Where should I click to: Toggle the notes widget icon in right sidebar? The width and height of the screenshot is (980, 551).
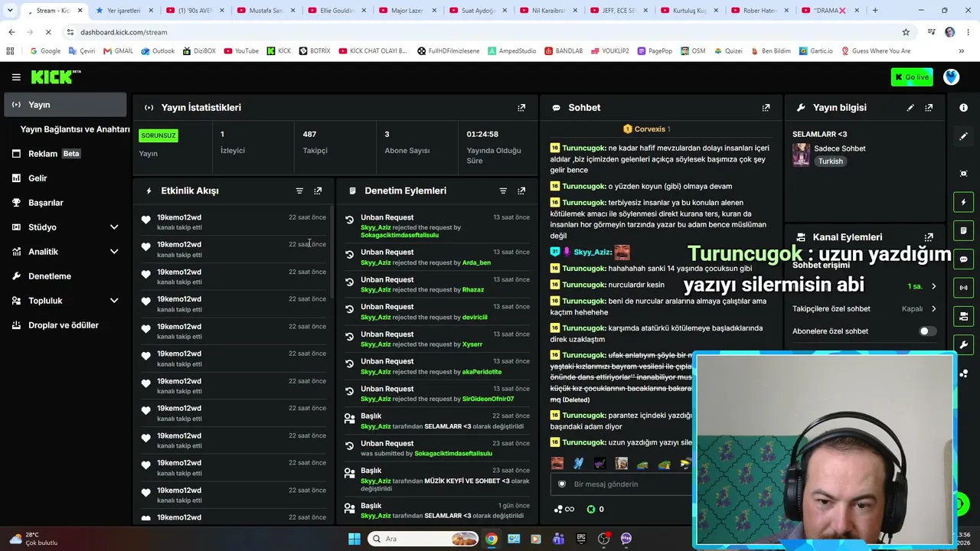(963, 230)
